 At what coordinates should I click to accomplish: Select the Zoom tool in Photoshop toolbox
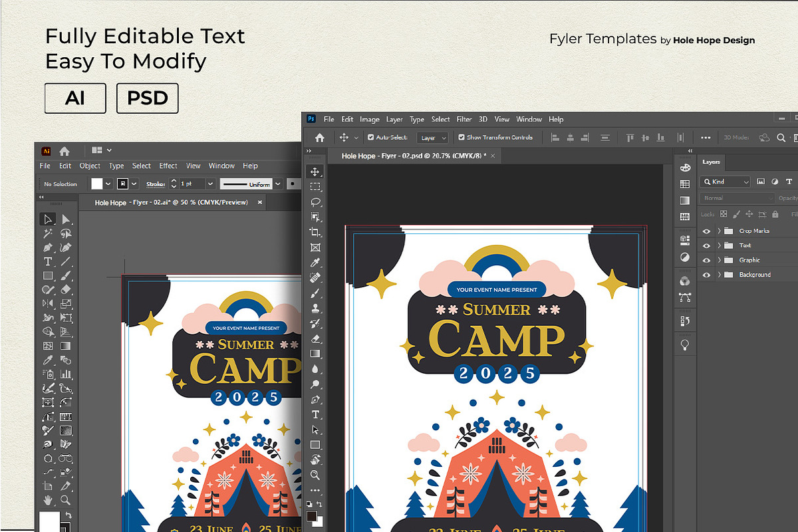tap(315, 475)
